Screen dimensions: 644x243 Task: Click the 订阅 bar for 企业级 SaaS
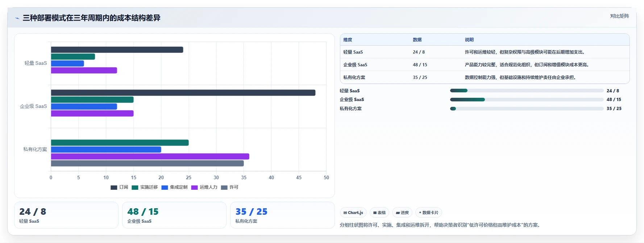pyautogui.click(x=183, y=93)
